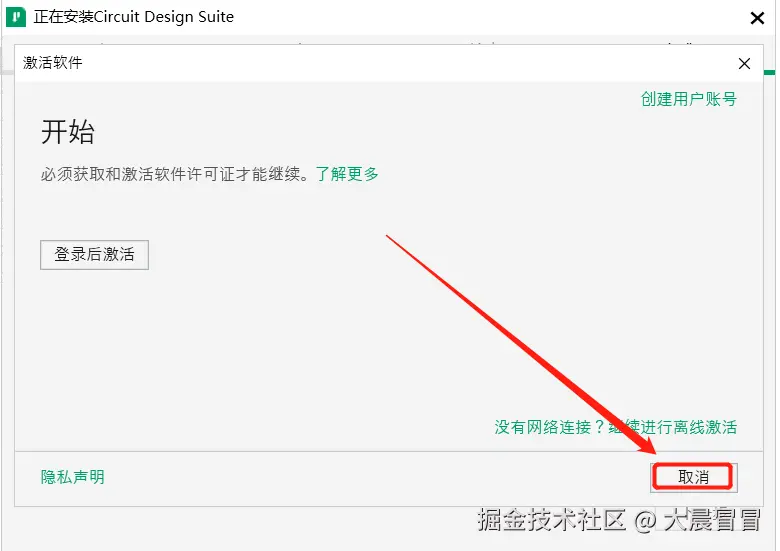Open the 了解更多 link
The height and width of the screenshot is (551, 780).
tap(347, 174)
